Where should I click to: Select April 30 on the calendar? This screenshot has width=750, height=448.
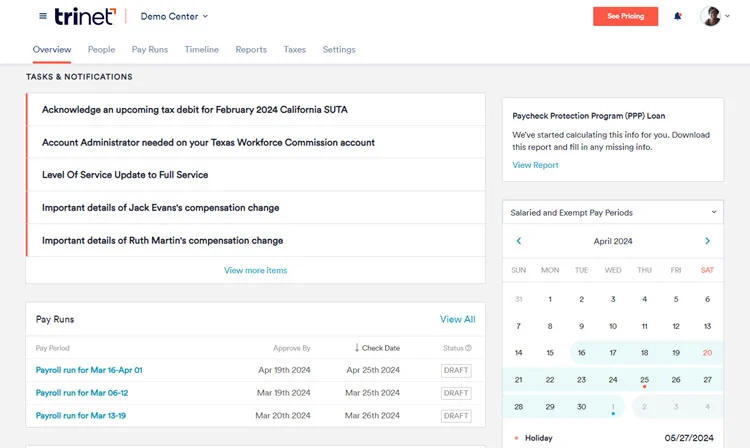(x=582, y=407)
